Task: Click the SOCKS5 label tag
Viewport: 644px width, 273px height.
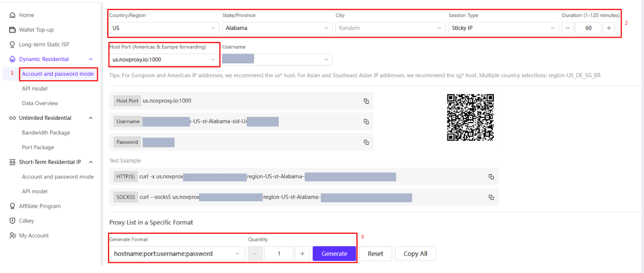Action: click(x=125, y=197)
